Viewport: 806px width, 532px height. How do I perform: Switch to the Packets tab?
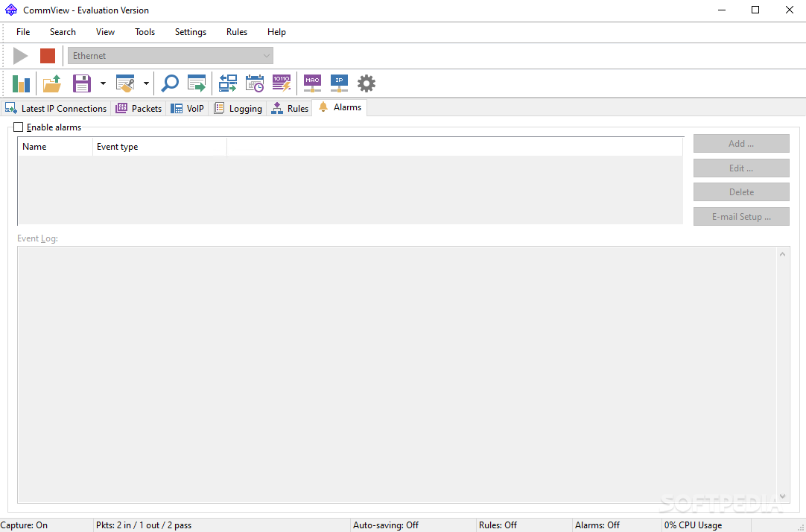139,109
